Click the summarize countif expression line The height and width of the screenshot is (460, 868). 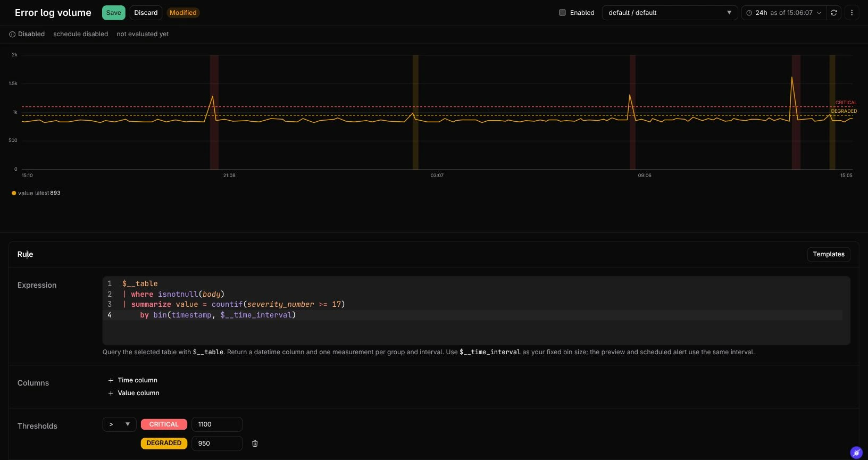click(x=233, y=304)
